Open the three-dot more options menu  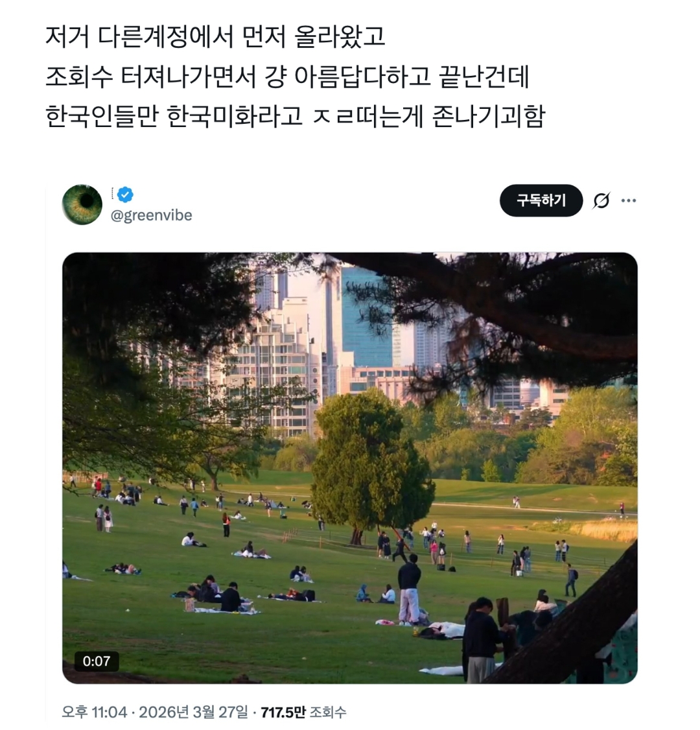pyautogui.click(x=628, y=201)
